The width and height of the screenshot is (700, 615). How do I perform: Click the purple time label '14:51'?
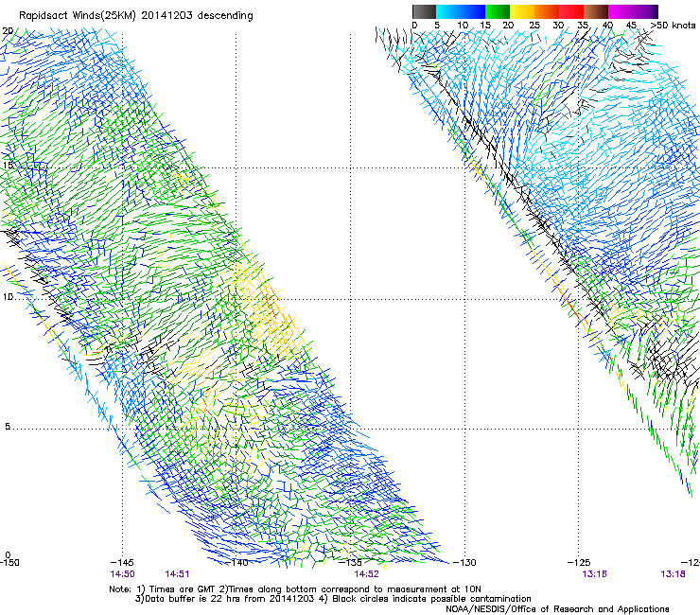click(177, 574)
